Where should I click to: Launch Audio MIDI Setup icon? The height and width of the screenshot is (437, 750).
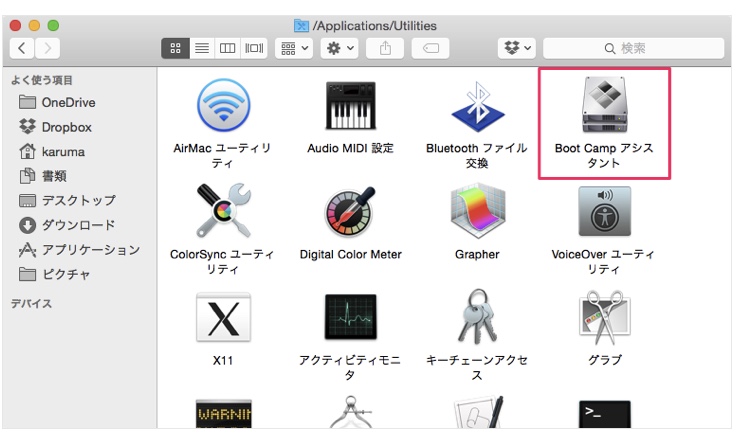coord(350,105)
